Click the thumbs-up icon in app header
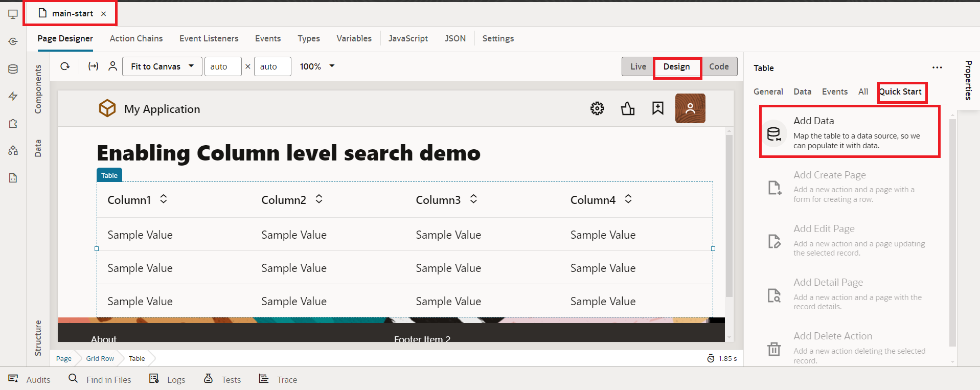 click(628, 108)
